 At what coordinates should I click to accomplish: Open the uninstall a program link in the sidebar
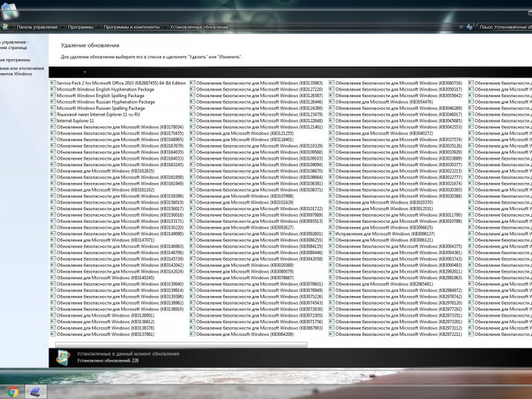coord(15,60)
